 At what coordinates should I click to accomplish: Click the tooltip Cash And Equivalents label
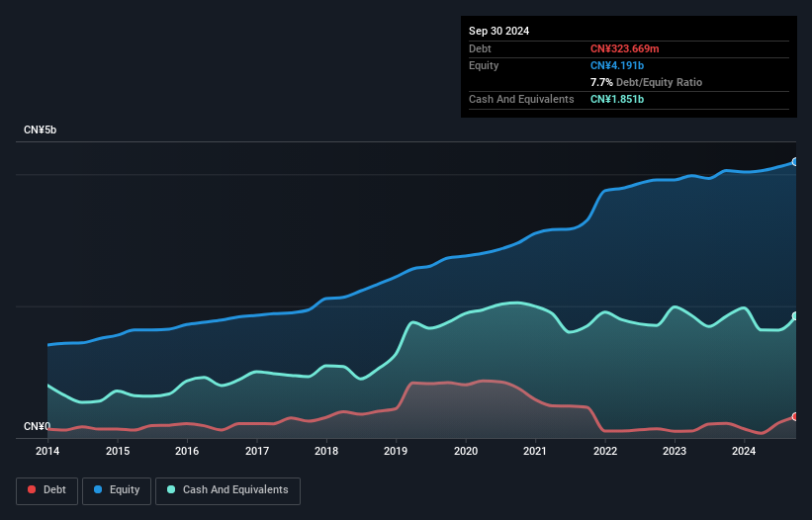[521, 99]
